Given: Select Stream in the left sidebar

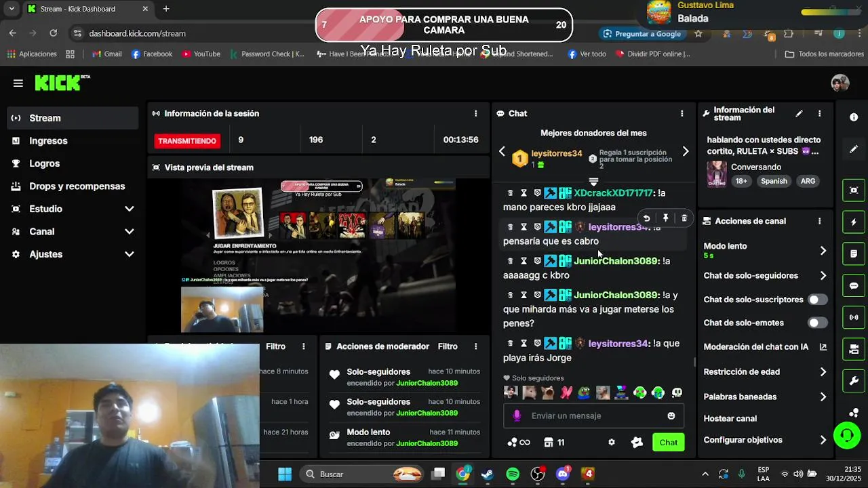Looking at the screenshot, I should click(x=73, y=118).
